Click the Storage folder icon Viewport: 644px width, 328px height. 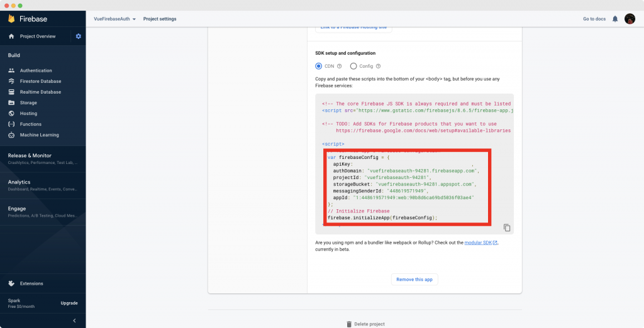(11, 102)
